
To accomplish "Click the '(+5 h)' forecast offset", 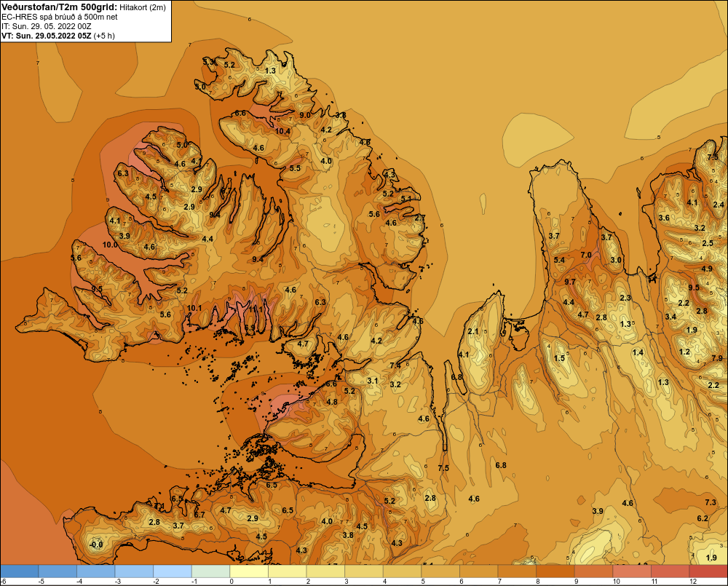I will click(104, 36).
